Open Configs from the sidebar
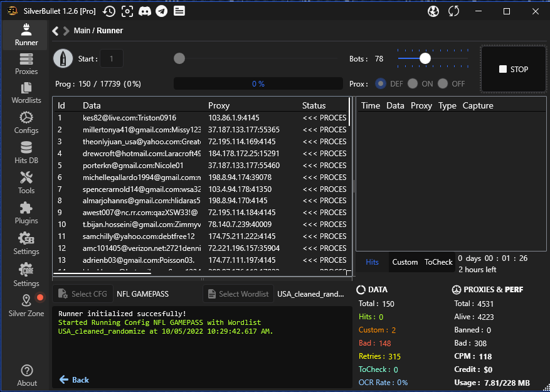The height and width of the screenshot is (392, 550). click(26, 123)
